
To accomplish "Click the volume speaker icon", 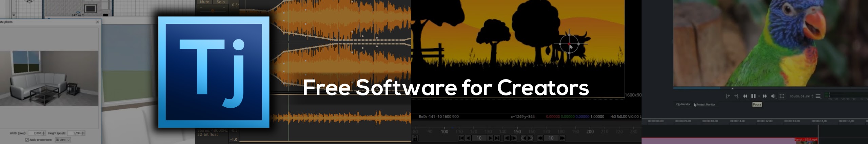I will 773,96.
